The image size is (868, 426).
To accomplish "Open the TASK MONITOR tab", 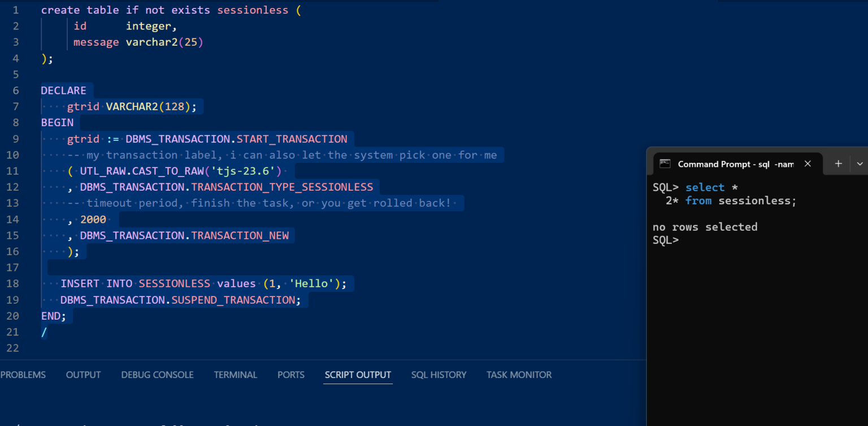I will [x=519, y=375].
